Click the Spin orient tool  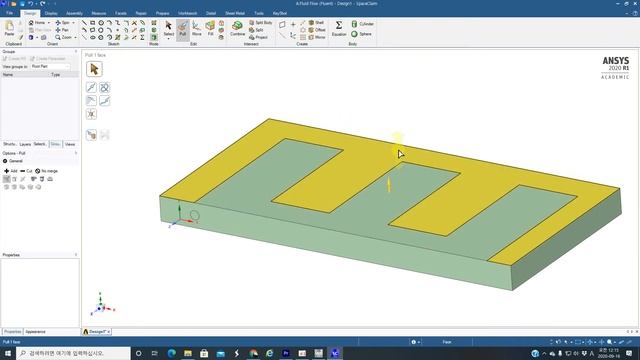(x=62, y=22)
